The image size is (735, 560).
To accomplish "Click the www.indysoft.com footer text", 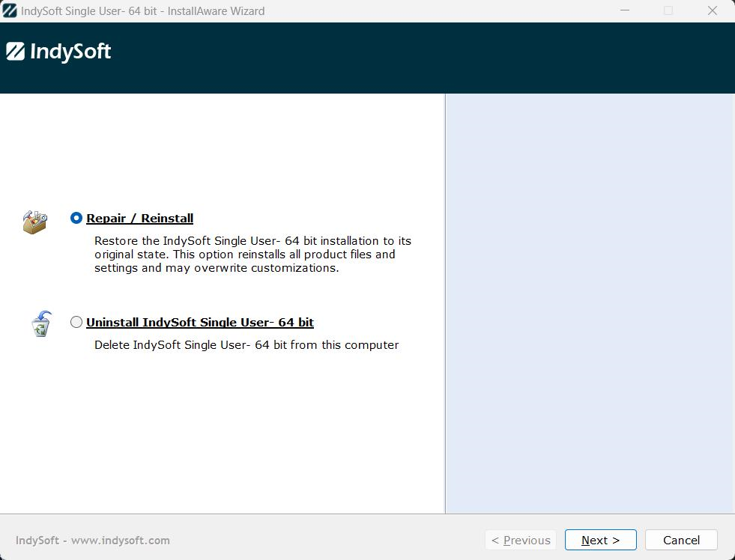I will [x=120, y=540].
